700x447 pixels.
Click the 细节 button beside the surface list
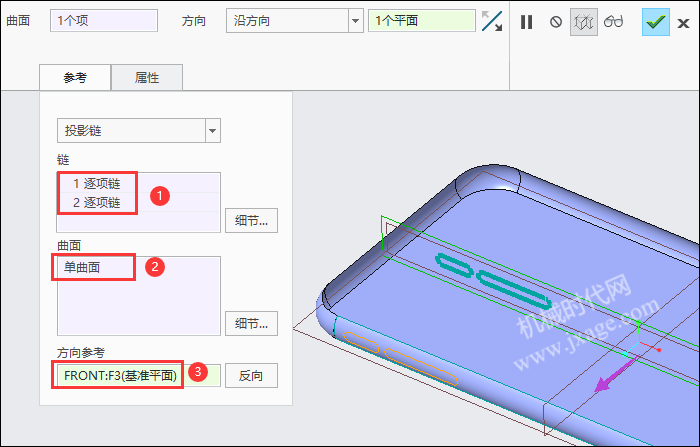click(x=251, y=323)
